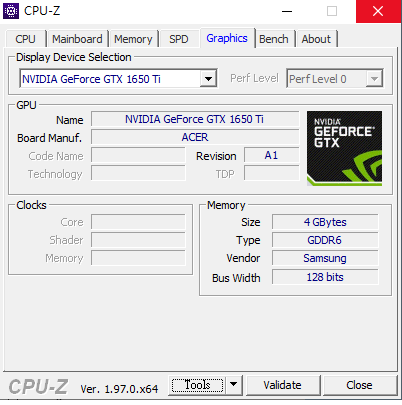Click the memory Size 4 GBytes field
402x405 pixels.
pyautogui.click(x=325, y=222)
